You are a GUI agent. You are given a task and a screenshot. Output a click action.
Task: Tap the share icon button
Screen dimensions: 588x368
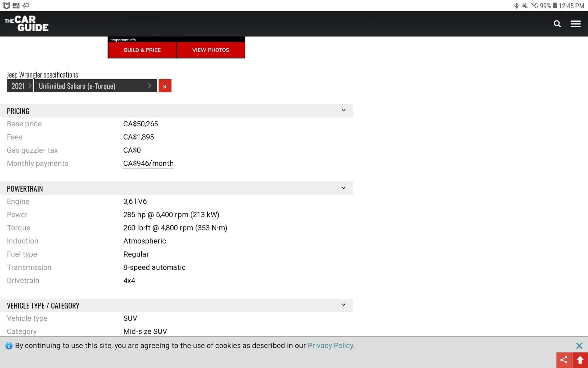pos(564,360)
